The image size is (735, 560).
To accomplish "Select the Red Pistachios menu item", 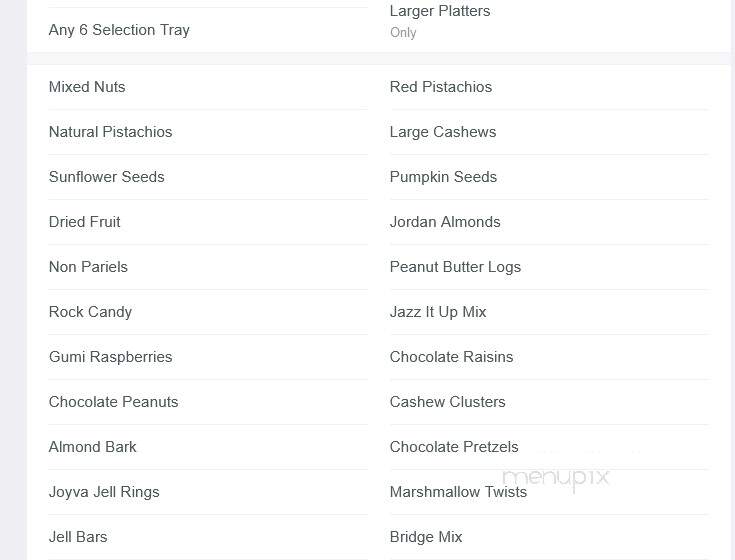I will click(441, 87).
